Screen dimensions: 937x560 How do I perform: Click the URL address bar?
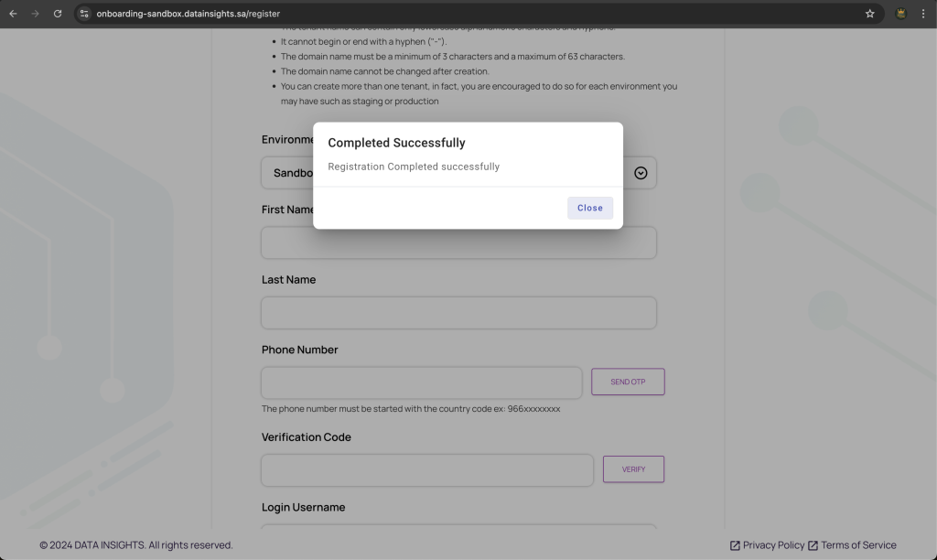(458, 14)
